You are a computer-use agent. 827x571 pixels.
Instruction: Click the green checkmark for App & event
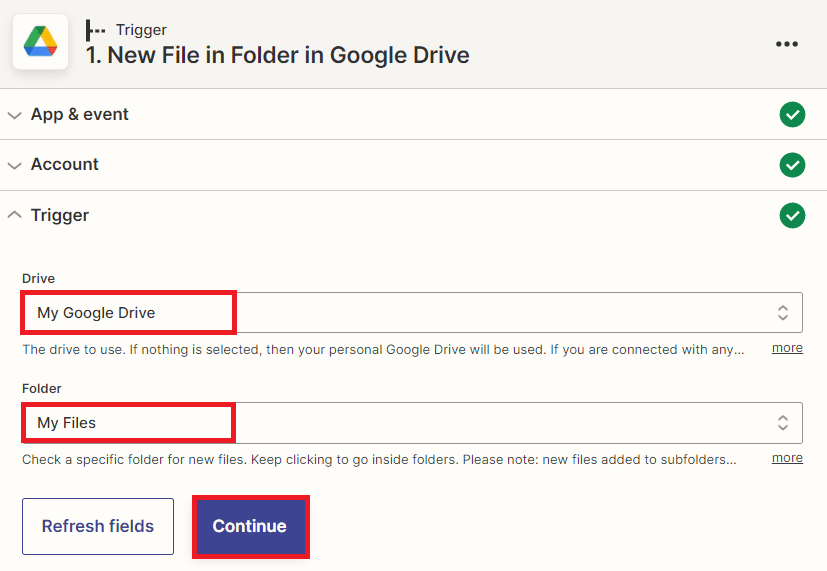click(x=792, y=115)
